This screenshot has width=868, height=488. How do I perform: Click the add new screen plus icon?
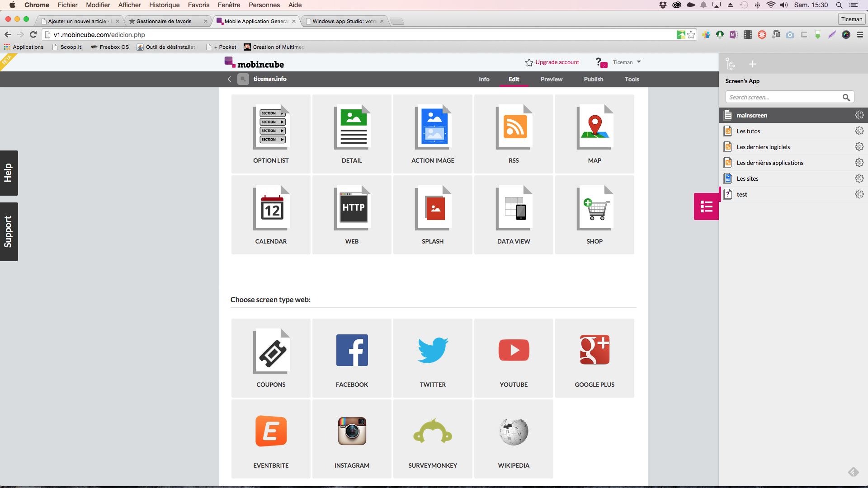point(753,64)
